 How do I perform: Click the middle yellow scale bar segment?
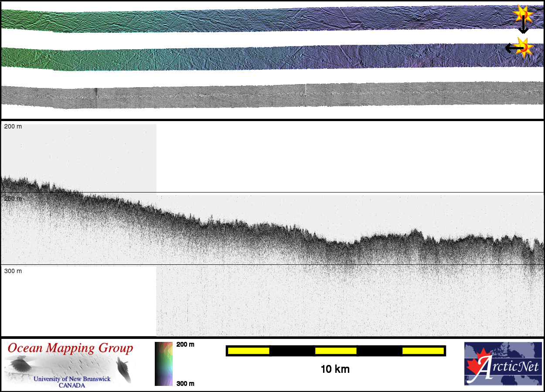(335, 351)
